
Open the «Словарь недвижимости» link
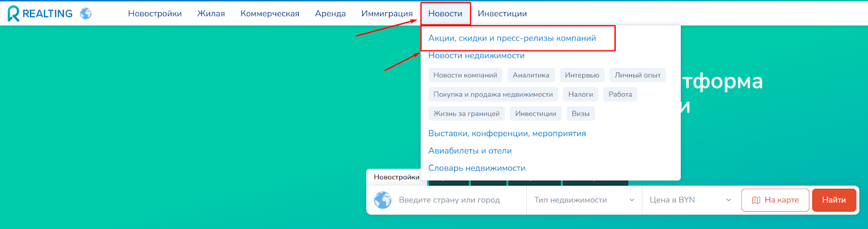pos(476,168)
